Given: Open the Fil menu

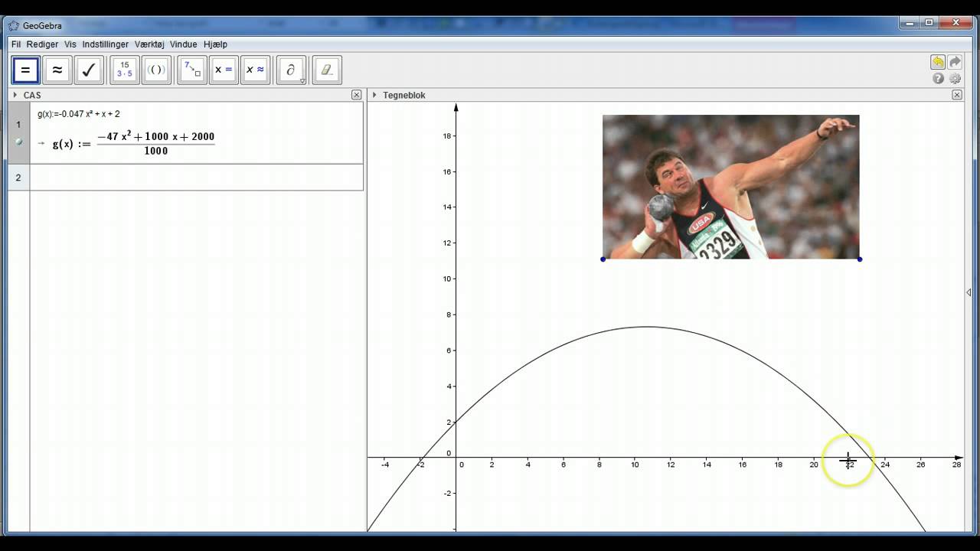Looking at the screenshot, I should [x=16, y=44].
